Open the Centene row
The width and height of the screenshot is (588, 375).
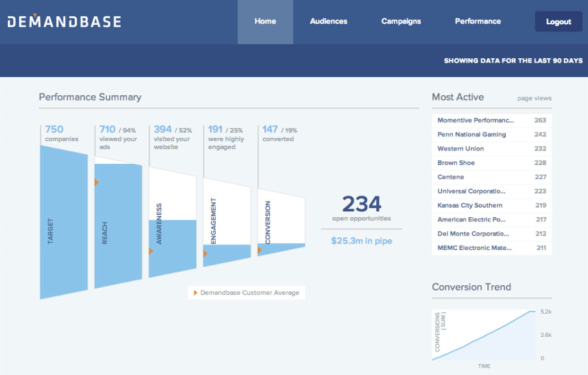pos(492,177)
